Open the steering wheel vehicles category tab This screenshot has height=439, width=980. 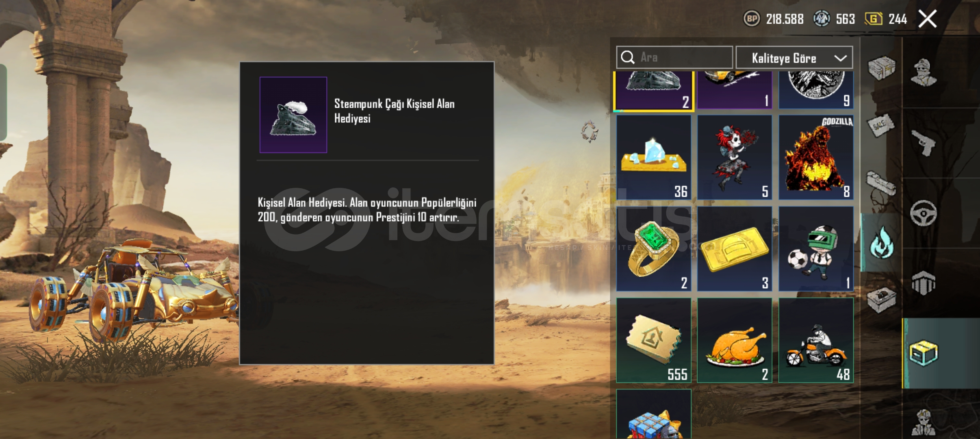pyautogui.click(x=923, y=213)
